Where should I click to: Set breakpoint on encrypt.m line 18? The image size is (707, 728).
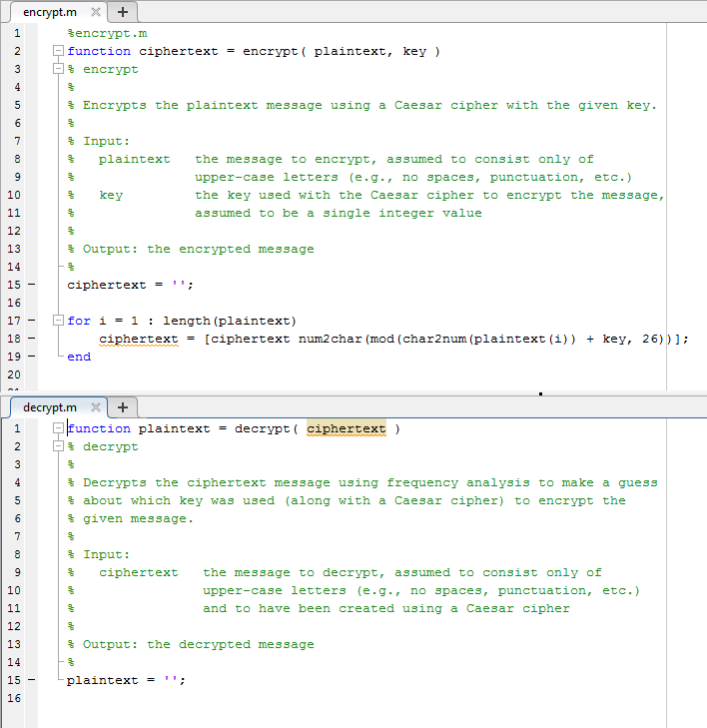pyautogui.click(x=32, y=339)
